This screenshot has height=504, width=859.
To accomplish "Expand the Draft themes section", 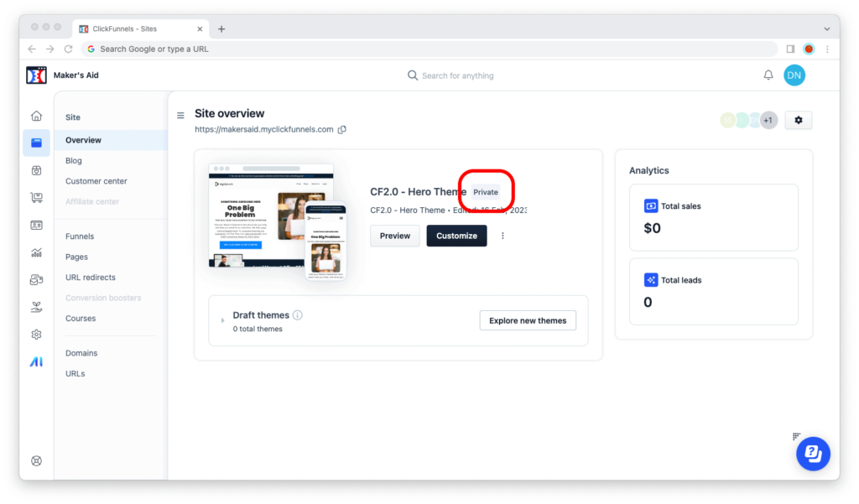I will [222, 320].
